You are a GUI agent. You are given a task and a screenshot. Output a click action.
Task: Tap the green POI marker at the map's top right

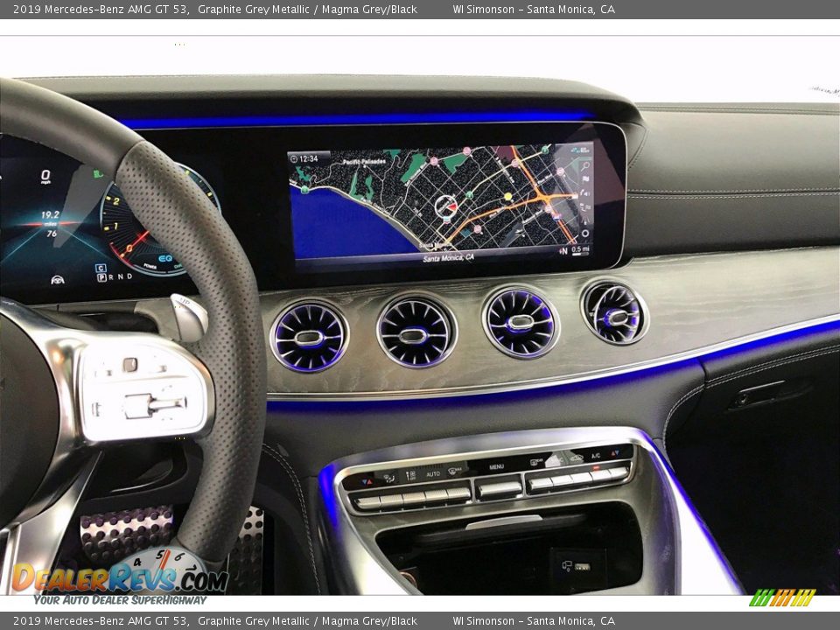coord(545,150)
